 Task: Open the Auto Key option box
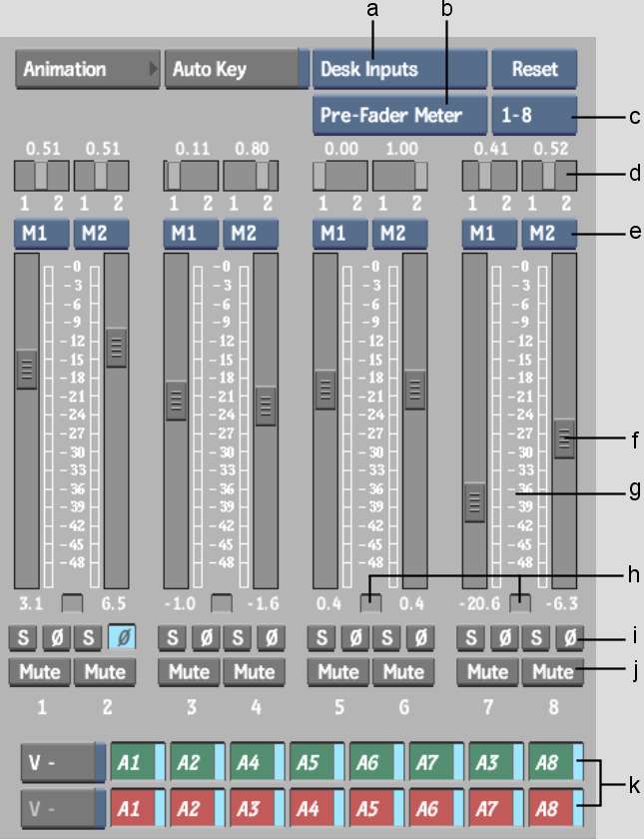click(x=236, y=70)
